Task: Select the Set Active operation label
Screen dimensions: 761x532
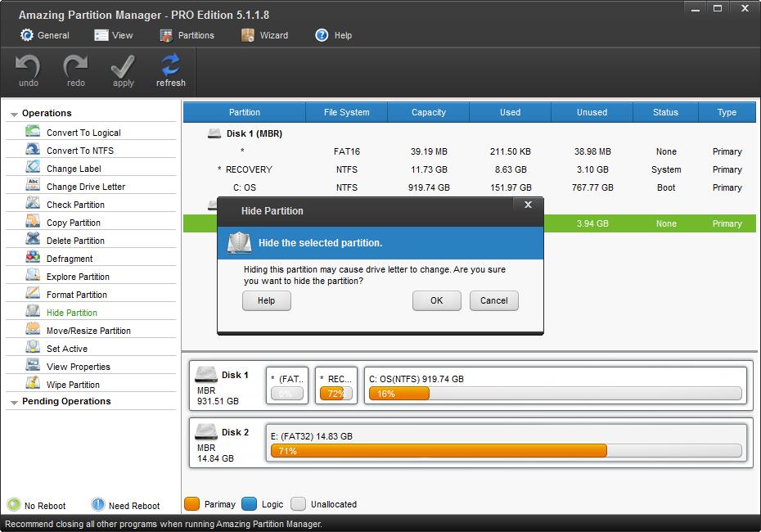Action: (x=67, y=349)
